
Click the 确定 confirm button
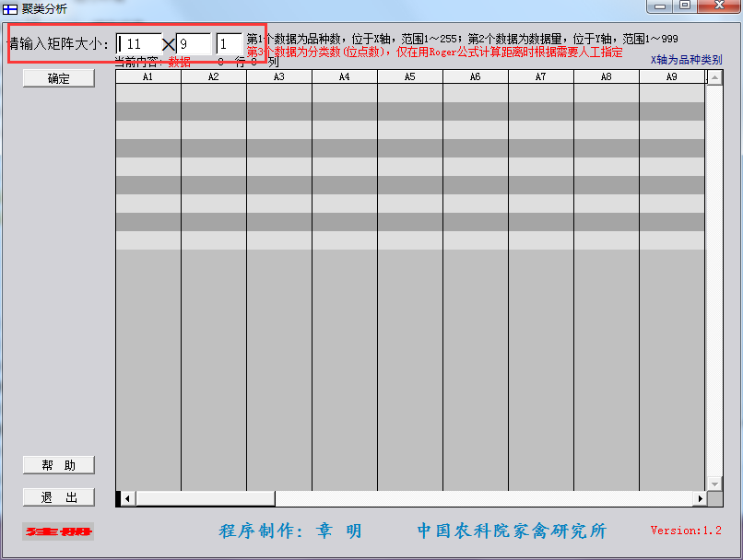pos(59,78)
